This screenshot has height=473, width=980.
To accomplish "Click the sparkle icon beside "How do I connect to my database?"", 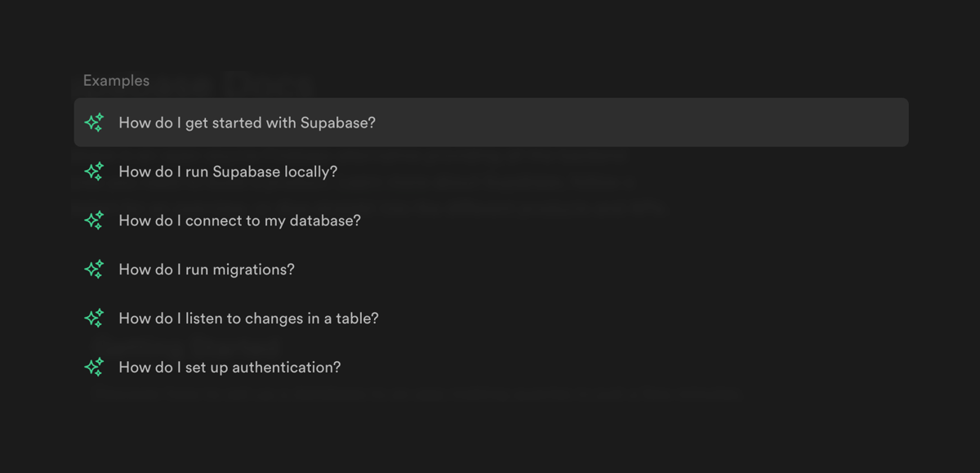I will tap(94, 220).
